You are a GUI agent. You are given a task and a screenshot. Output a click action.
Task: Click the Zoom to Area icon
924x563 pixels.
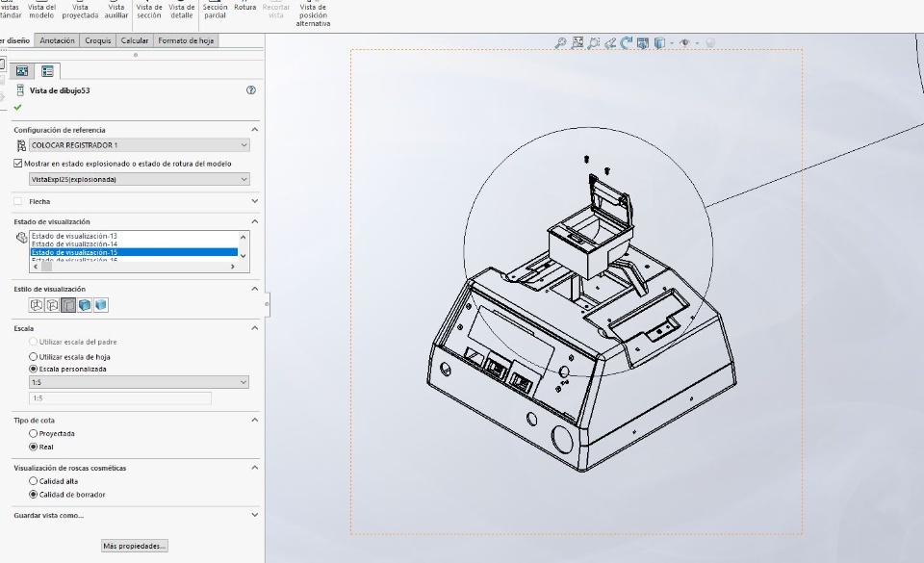coord(594,43)
